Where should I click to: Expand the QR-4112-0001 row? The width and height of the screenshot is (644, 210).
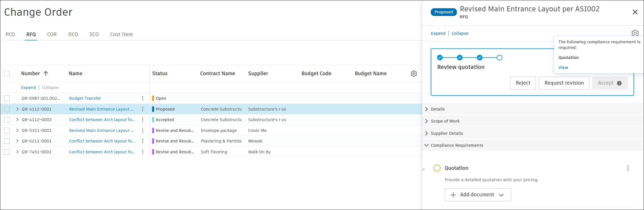coord(17,109)
